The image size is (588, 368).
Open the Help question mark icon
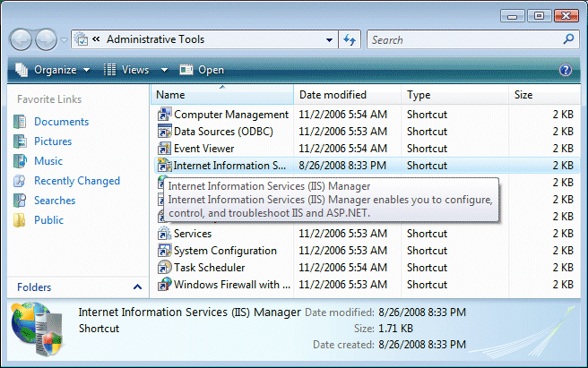[x=566, y=70]
